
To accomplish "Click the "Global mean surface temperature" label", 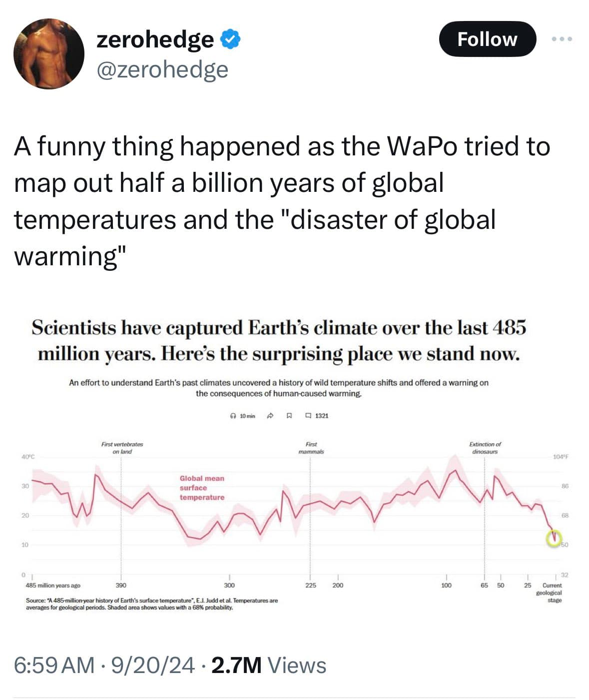I will point(202,488).
